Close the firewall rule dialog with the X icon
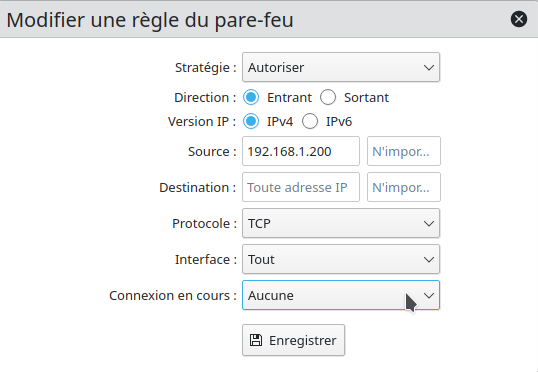This screenshot has height=372, width=538. pyautogui.click(x=519, y=19)
